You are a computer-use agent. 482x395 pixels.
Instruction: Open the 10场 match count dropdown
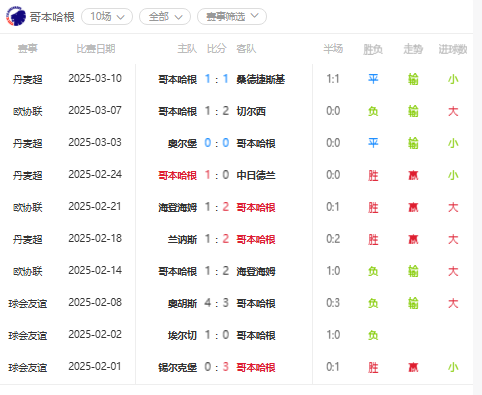pos(107,16)
